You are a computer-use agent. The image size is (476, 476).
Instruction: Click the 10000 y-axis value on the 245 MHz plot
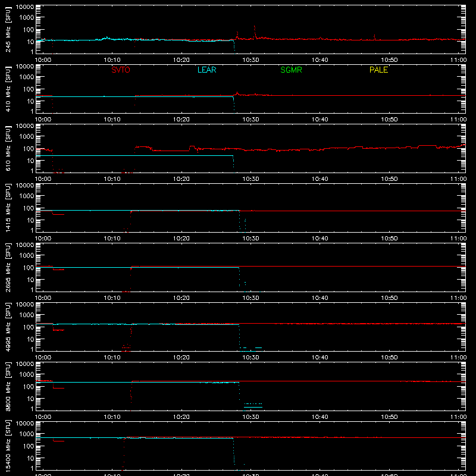click(25, 7)
